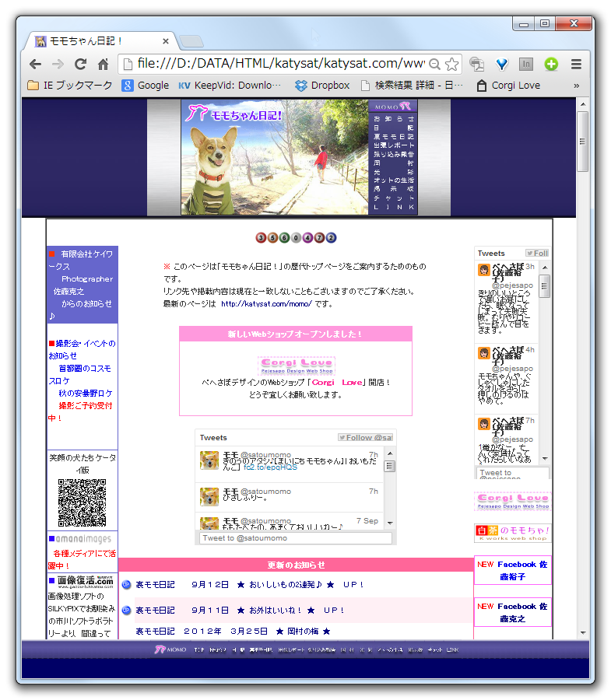
Task: Click the MOMO logo in the footer bar
Action: 170,649
